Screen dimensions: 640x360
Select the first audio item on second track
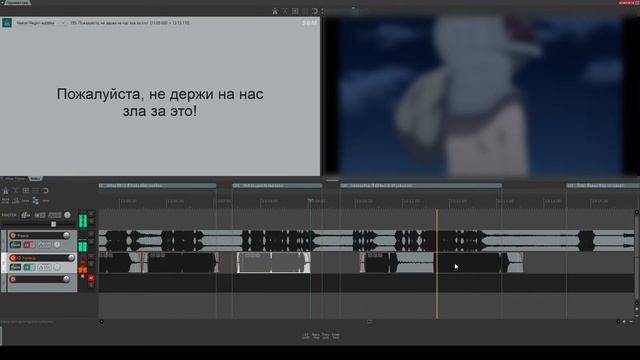click(x=120, y=262)
